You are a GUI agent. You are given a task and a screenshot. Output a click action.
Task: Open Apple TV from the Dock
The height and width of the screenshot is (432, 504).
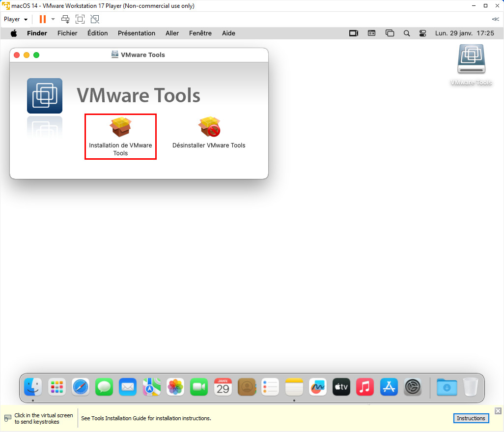[341, 387]
